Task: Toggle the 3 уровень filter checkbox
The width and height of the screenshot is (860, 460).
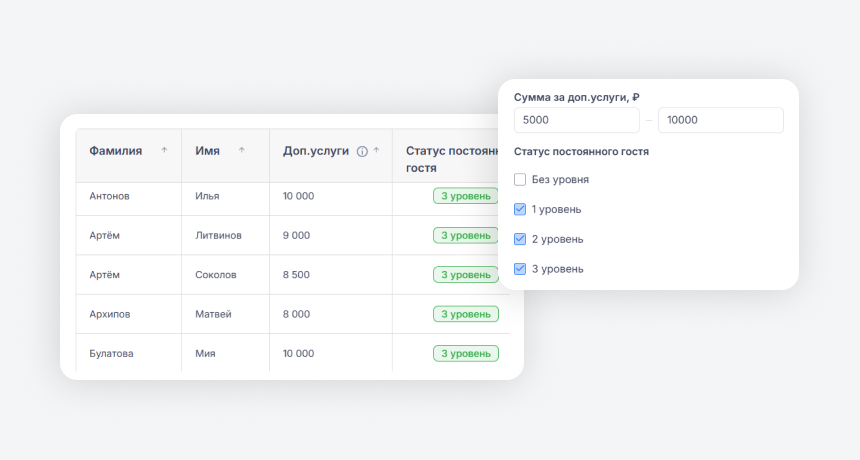Action: [520, 269]
